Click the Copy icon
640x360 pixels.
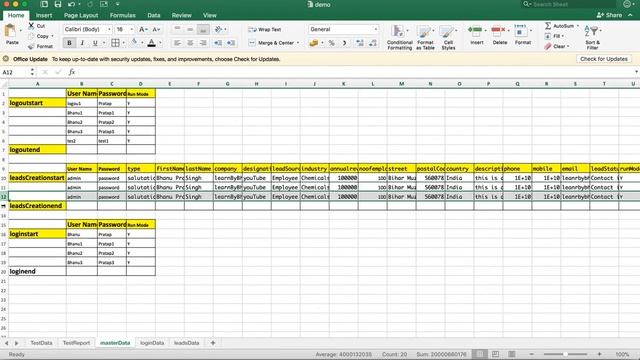click(31, 36)
